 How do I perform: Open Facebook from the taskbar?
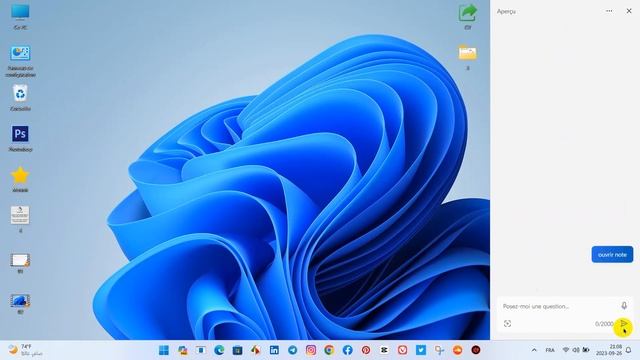tap(347, 350)
